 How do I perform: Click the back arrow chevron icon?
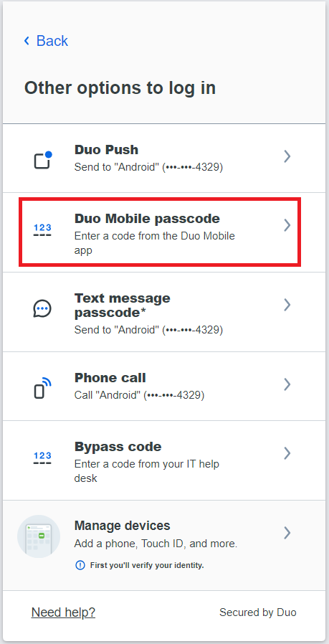click(x=27, y=41)
